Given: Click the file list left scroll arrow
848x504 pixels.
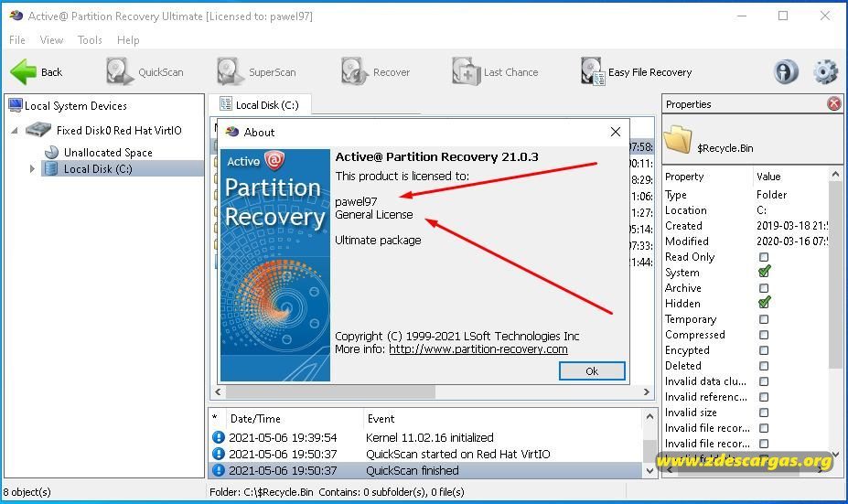Looking at the screenshot, I should coord(218,392).
